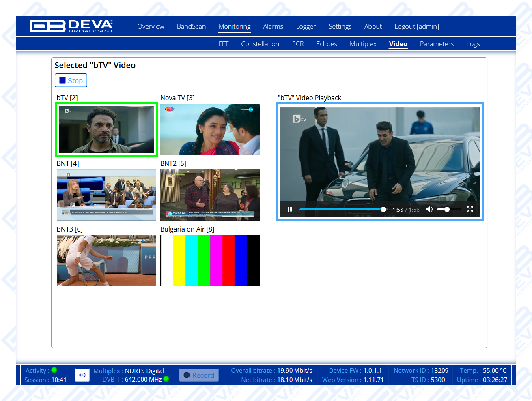This screenshot has height=401, width=532.
Task: Go to the BandScan page
Action: coord(191,26)
